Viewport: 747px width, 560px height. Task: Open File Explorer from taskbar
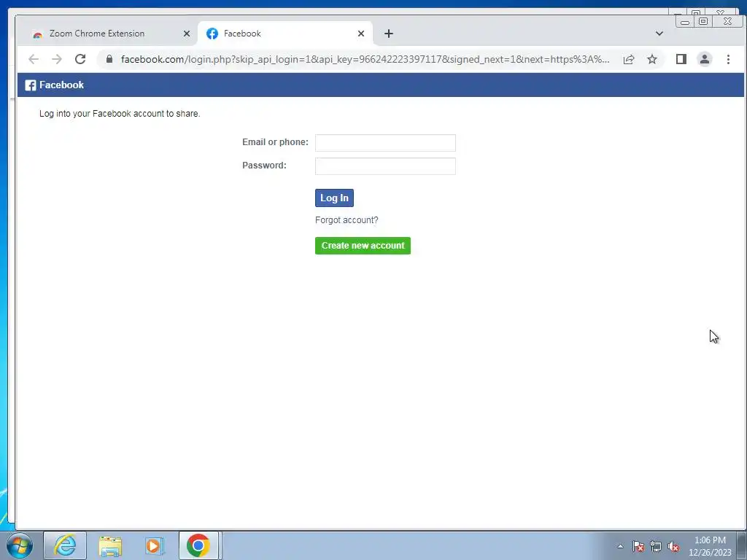(110, 545)
